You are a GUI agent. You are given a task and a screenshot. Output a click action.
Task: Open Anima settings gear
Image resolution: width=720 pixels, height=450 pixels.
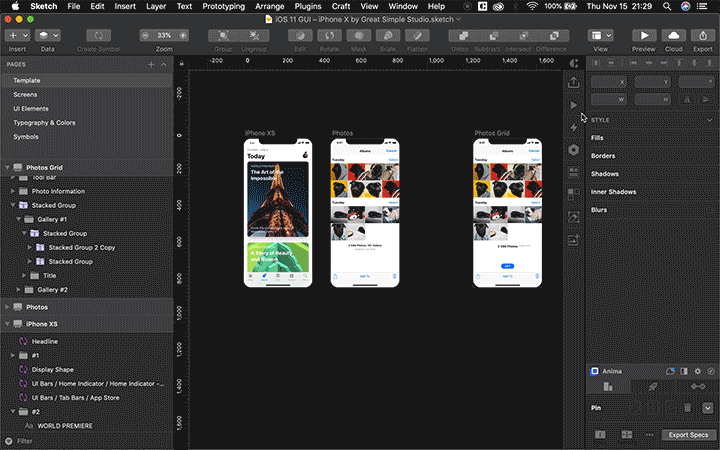point(698,371)
